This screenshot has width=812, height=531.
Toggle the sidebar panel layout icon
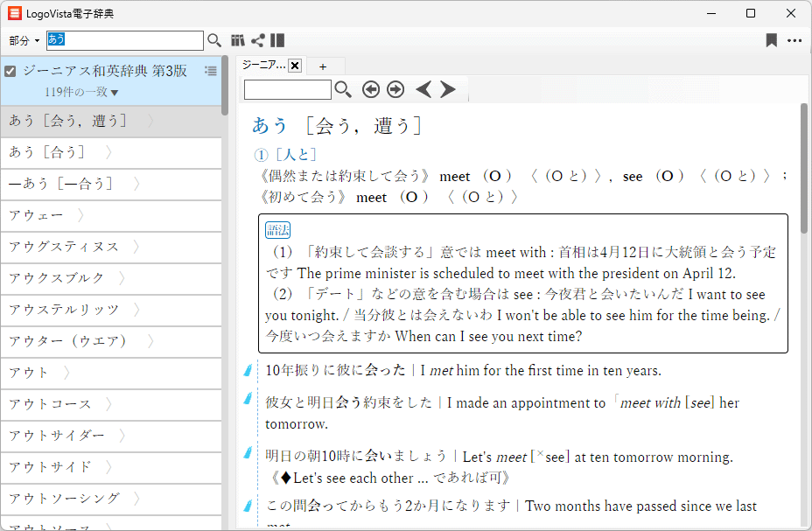[277, 40]
